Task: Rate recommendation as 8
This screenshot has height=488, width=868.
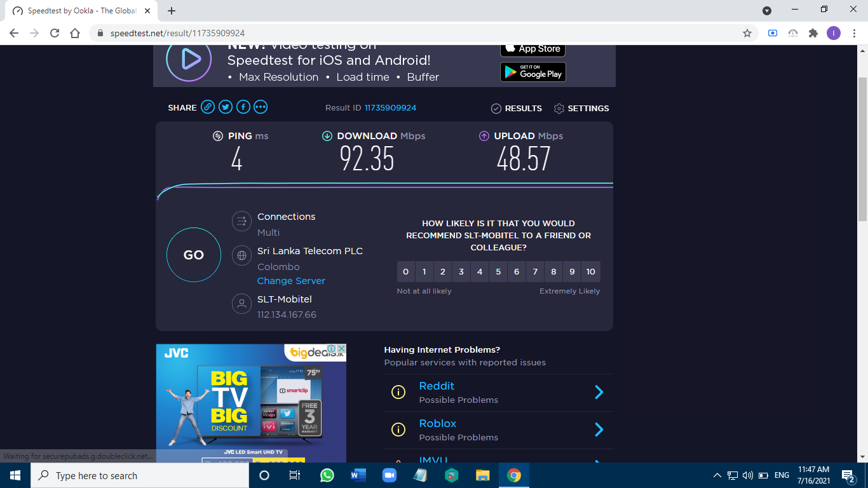Action: (553, 272)
